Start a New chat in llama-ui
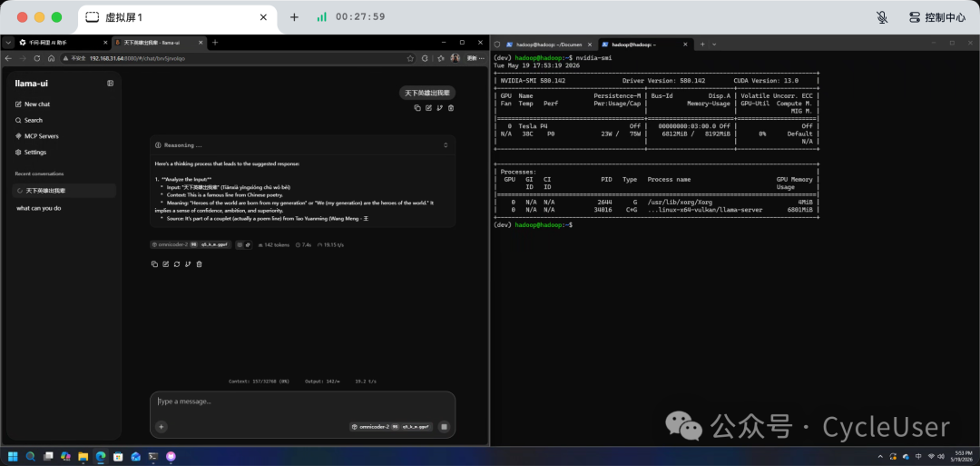 click(x=33, y=104)
